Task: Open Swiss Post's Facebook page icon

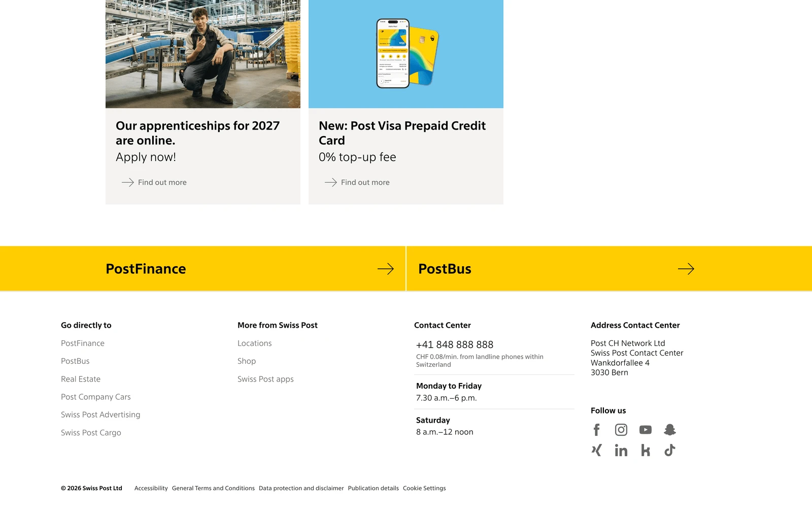Action: (597, 430)
